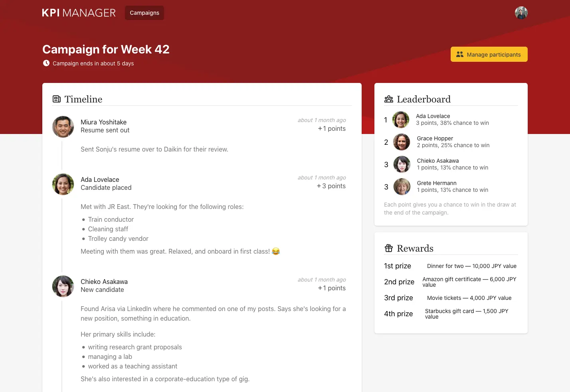
Task: Click Grete Hermann's leaderboard avatar
Action: [402, 187]
